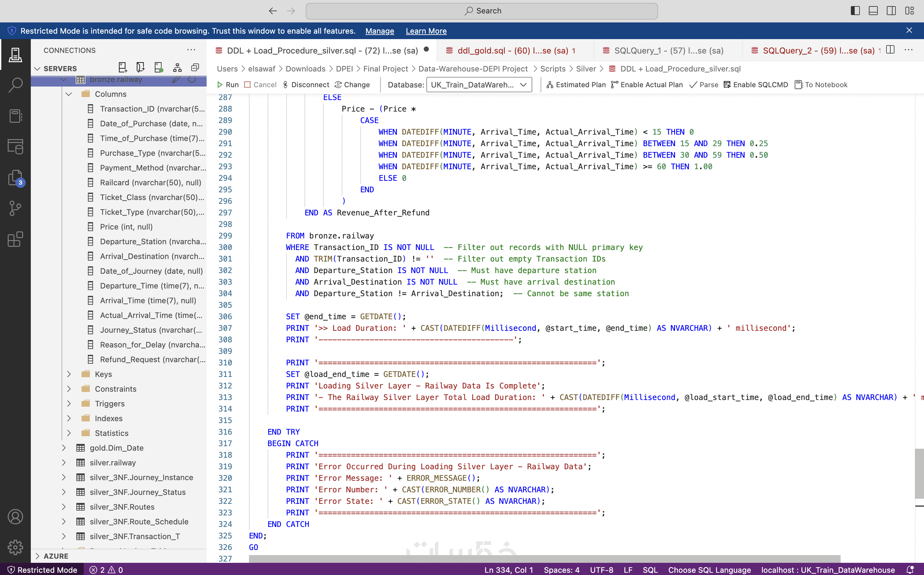
Task: Expand the silver.railway table node
Action: click(x=64, y=463)
